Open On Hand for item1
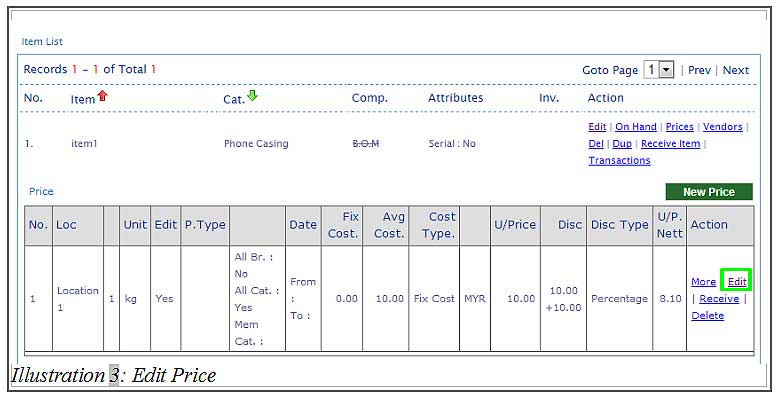The height and width of the screenshot is (398, 777). (x=636, y=127)
